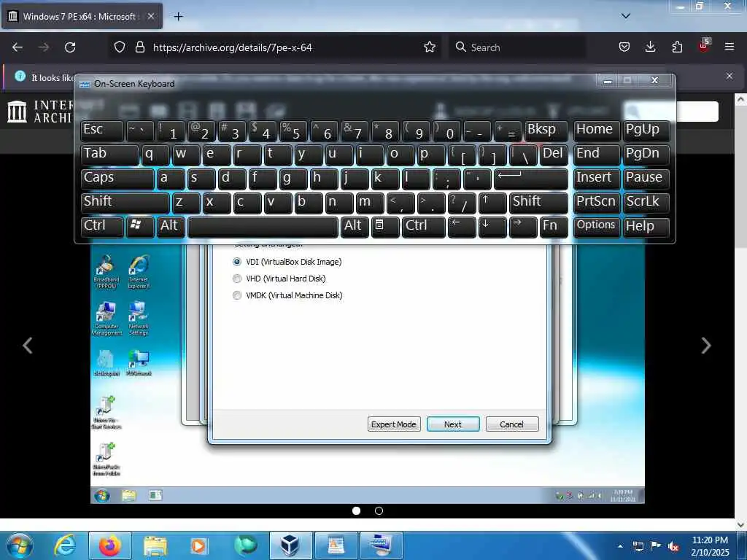Viewport: 747px width, 560px height.
Task: Click the menu key on On-Screen Keyboard
Action: (x=384, y=226)
